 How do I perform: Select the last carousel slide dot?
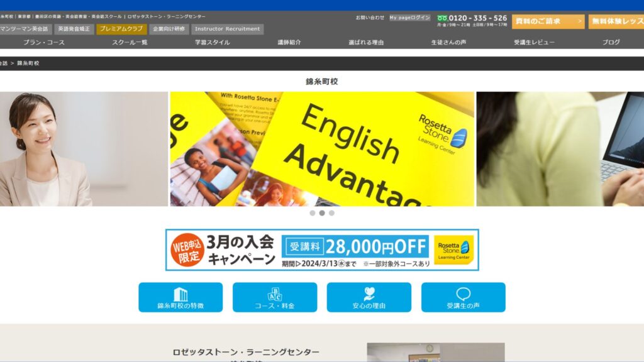(x=331, y=213)
